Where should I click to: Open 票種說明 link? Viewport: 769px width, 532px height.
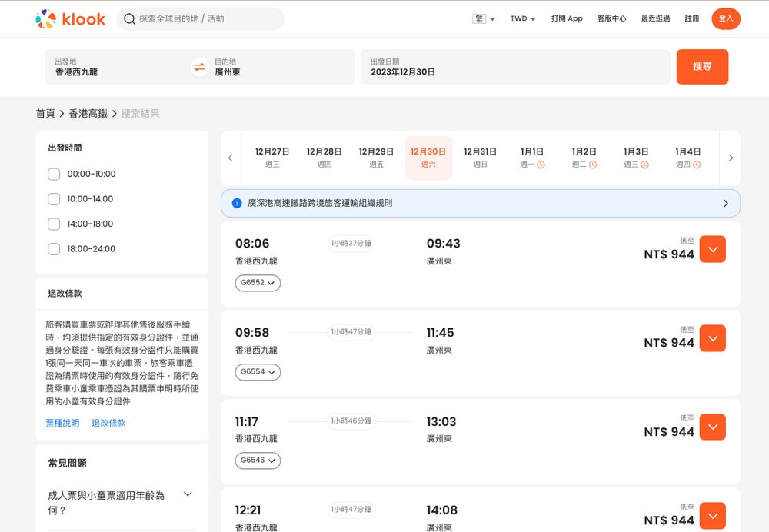[62, 422]
